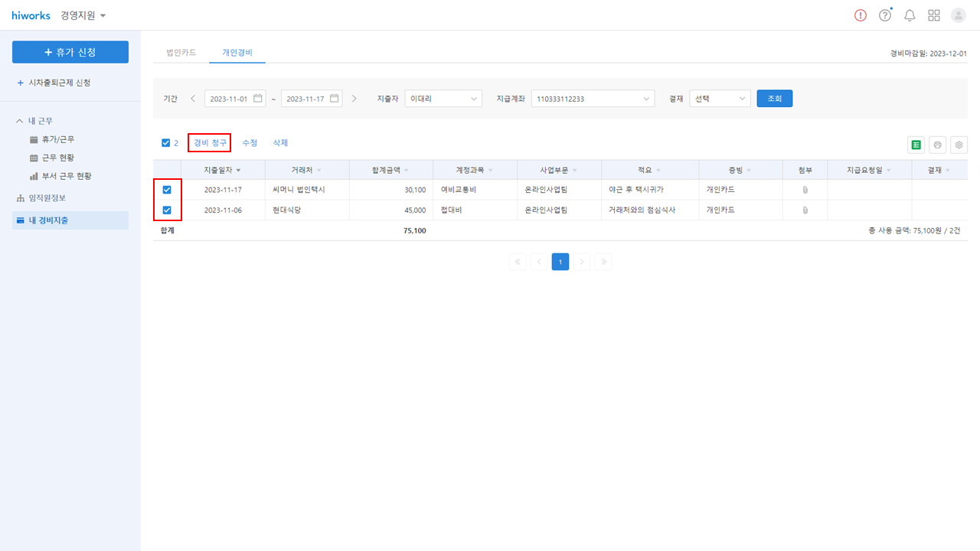This screenshot has width=980, height=551.
Task: Open the user profile avatar
Action: (x=959, y=15)
